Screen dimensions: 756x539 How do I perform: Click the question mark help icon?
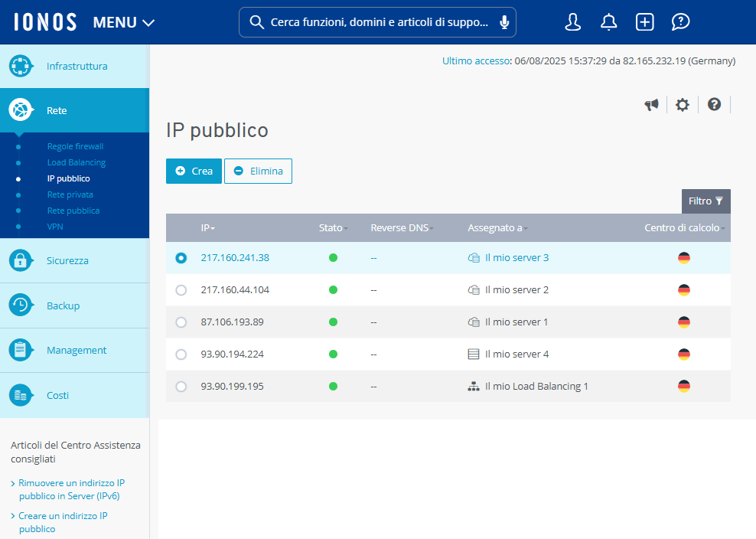click(714, 104)
